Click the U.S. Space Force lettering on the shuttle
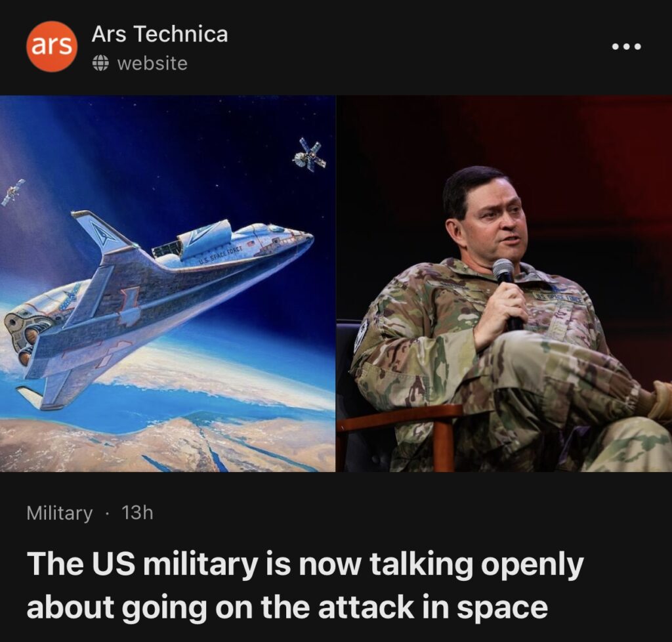The width and height of the screenshot is (672, 642). click(220, 254)
